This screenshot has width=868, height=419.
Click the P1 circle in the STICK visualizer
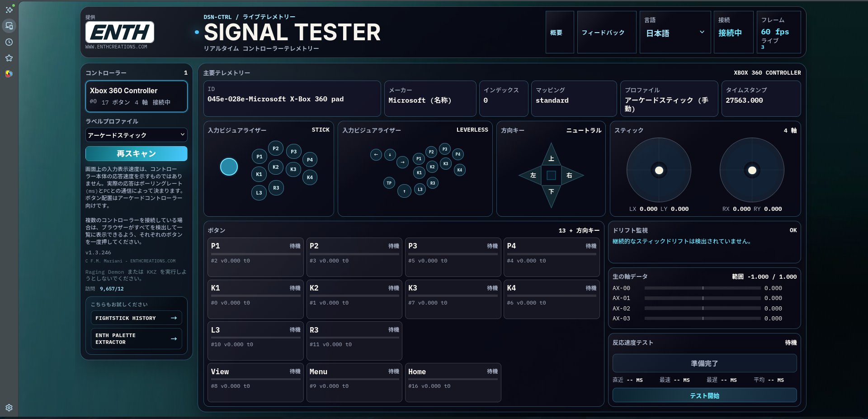pyautogui.click(x=259, y=157)
